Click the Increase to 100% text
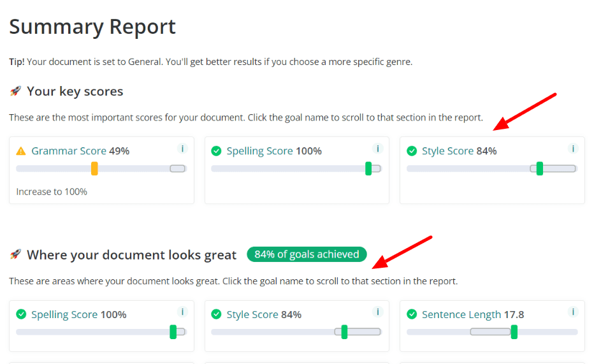This screenshot has width=594, height=364. 52,191
